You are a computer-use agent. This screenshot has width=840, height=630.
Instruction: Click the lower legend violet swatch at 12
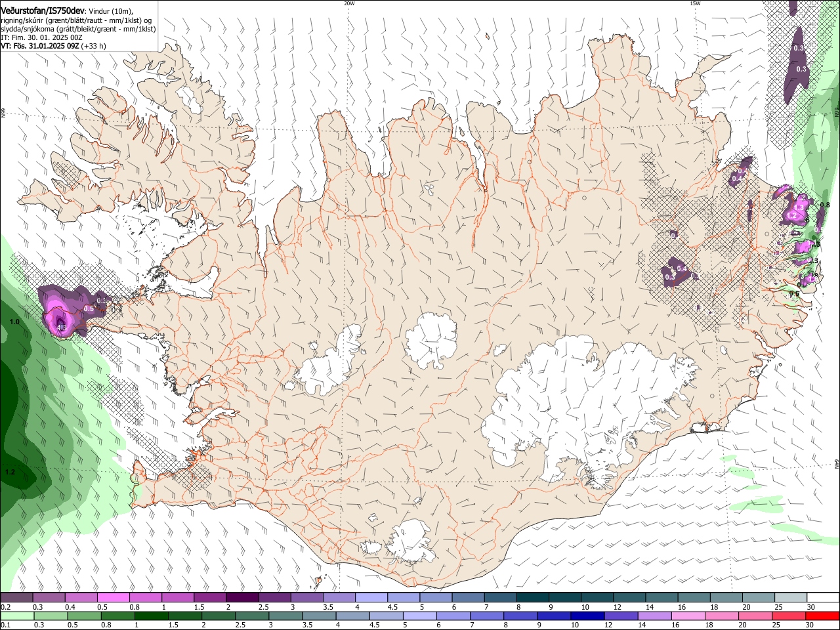621,616
